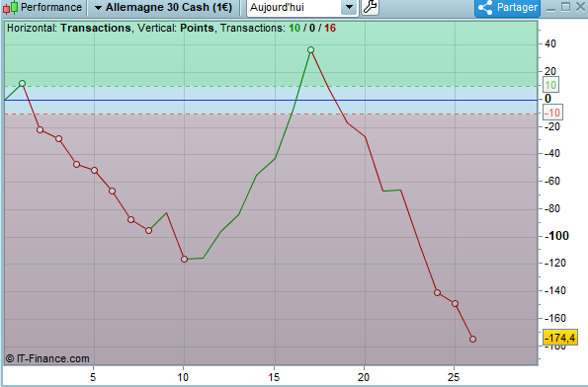Close the Performance window
Viewport: 588px width, 387px height.
[x=580, y=7]
